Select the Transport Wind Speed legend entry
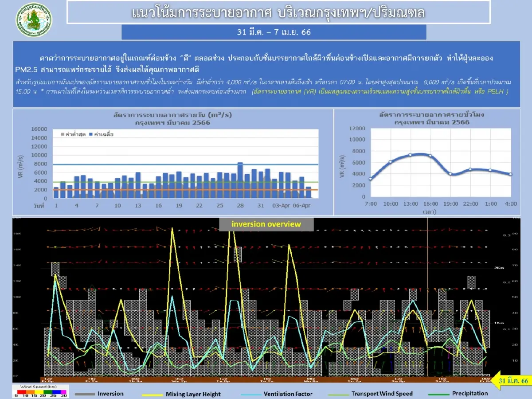 coord(371,394)
